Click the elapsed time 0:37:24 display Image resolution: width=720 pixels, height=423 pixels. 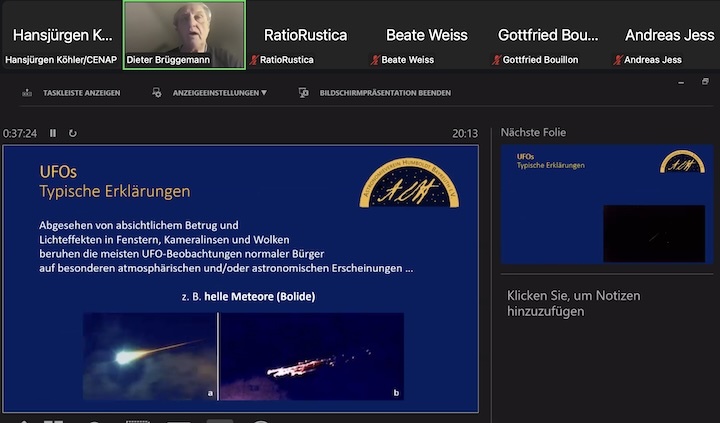click(20, 133)
